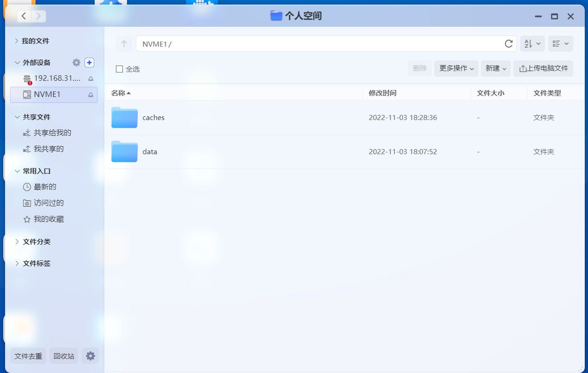Click the NVME1 drive icon in sidebar

tap(27, 95)
